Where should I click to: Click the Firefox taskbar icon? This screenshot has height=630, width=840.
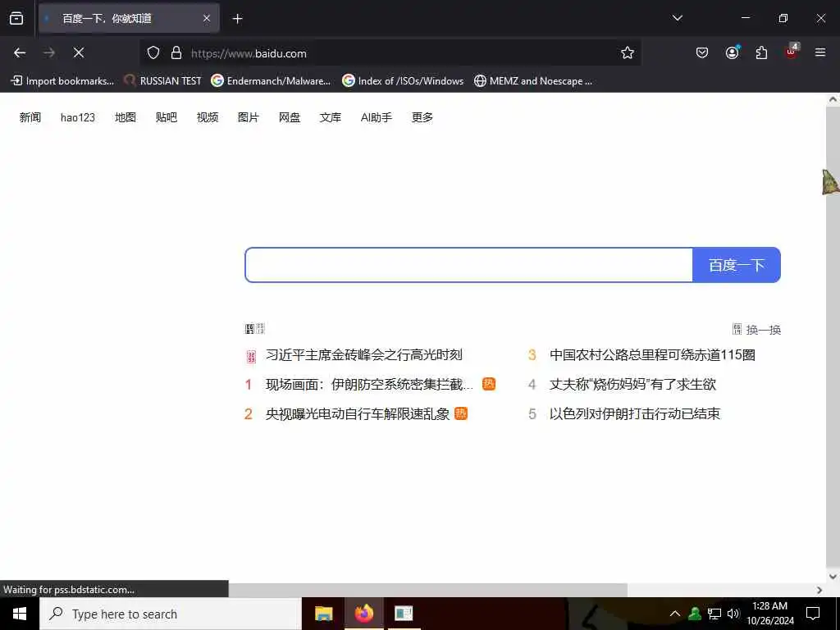click(x=363, y=614)
